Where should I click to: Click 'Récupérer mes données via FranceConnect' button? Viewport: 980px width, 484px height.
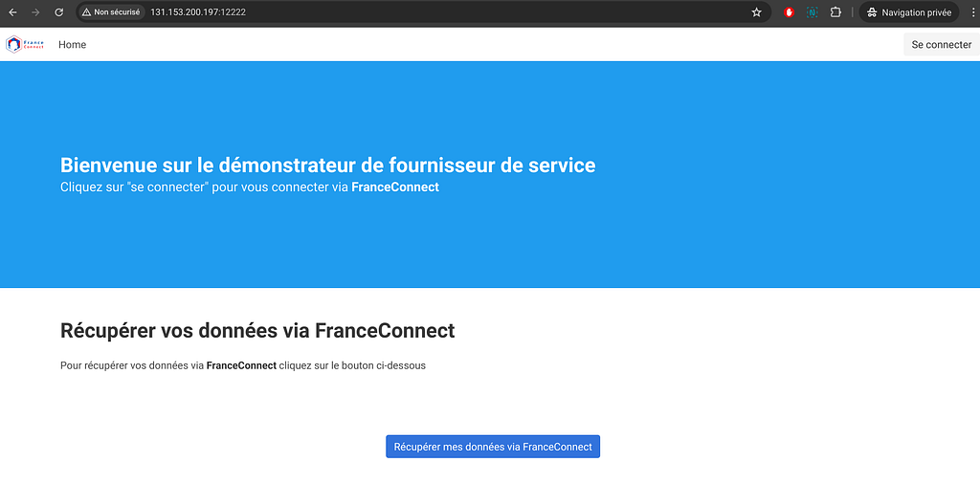[x=493, y=447]
